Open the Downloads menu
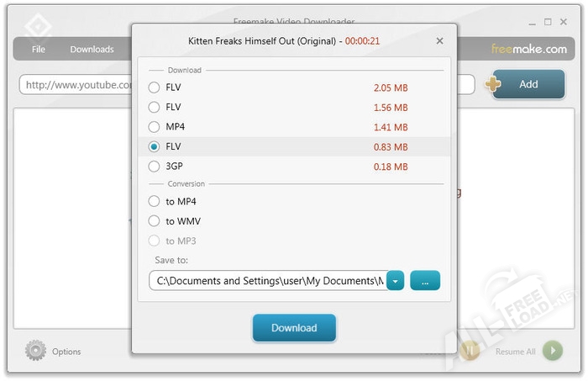The width and height of the screenshot is (588, 381). click(x=92, y=50)
